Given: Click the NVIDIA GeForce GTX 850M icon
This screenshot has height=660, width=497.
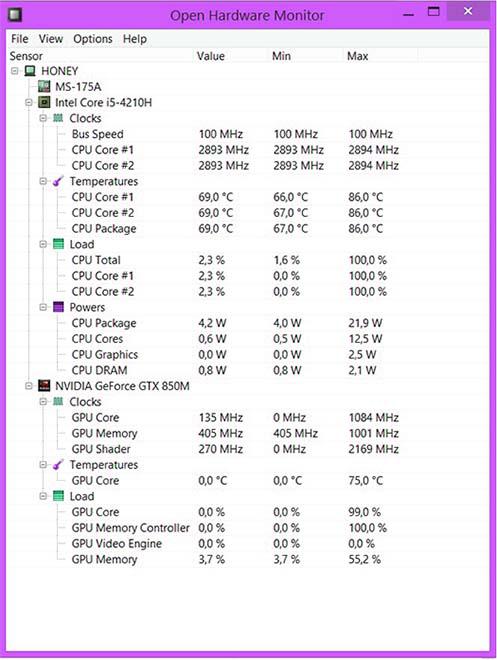Looking at the screenshot, I should [x=44, y=386].
